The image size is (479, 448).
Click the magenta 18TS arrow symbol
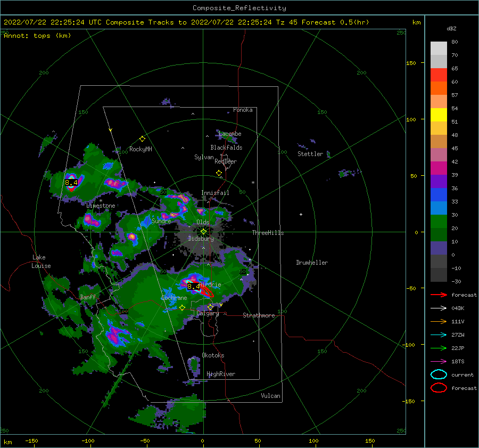(439, 362)
